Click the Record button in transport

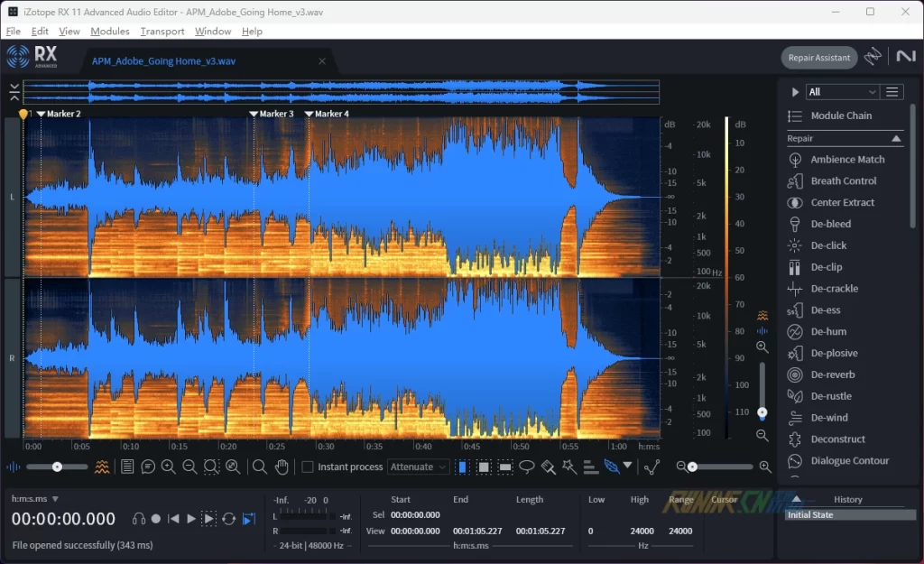[x=156, y=519]
